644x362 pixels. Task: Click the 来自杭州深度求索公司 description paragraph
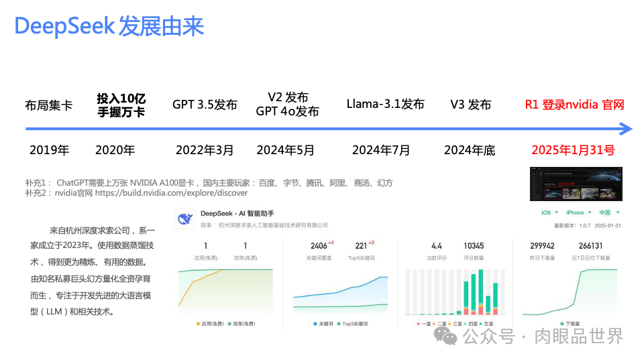(93, 271)
